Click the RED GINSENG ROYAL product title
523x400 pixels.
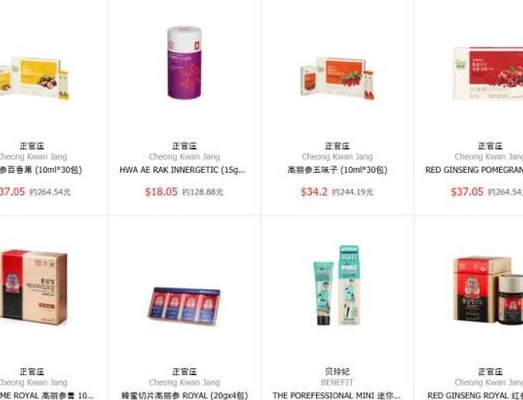click(x=475, y=395)
